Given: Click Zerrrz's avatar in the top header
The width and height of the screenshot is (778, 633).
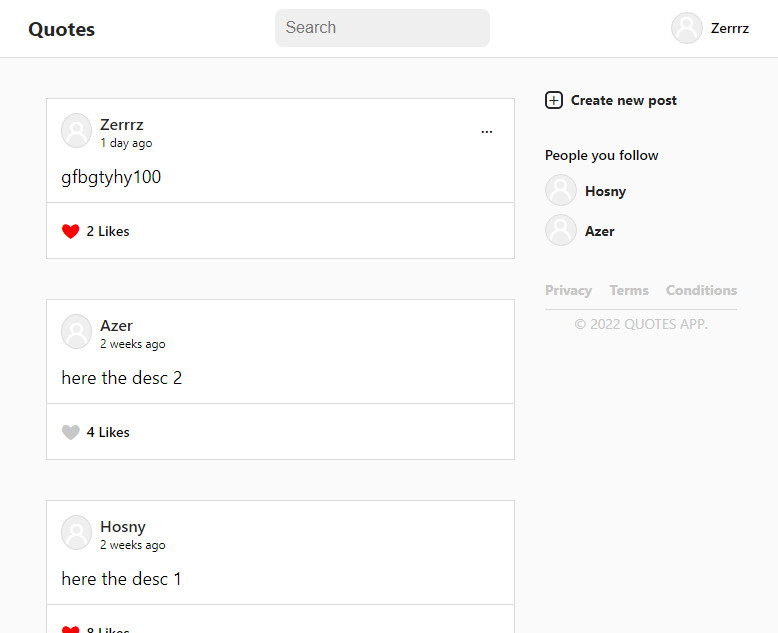Looking at the screenshot, I should click(x=687, y=28).
